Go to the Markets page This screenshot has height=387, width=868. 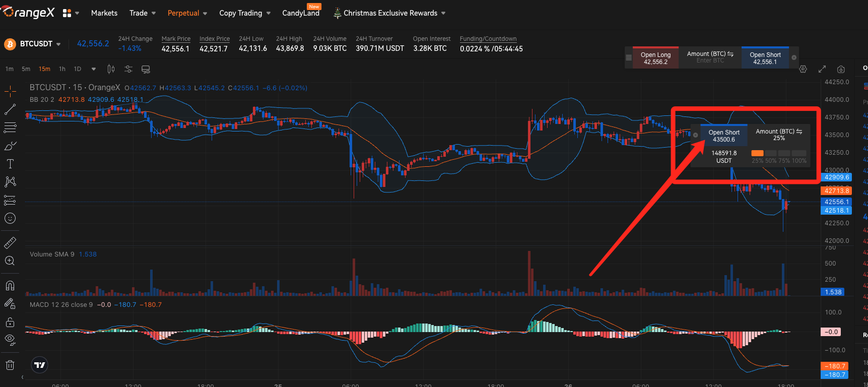coord(104,13)
